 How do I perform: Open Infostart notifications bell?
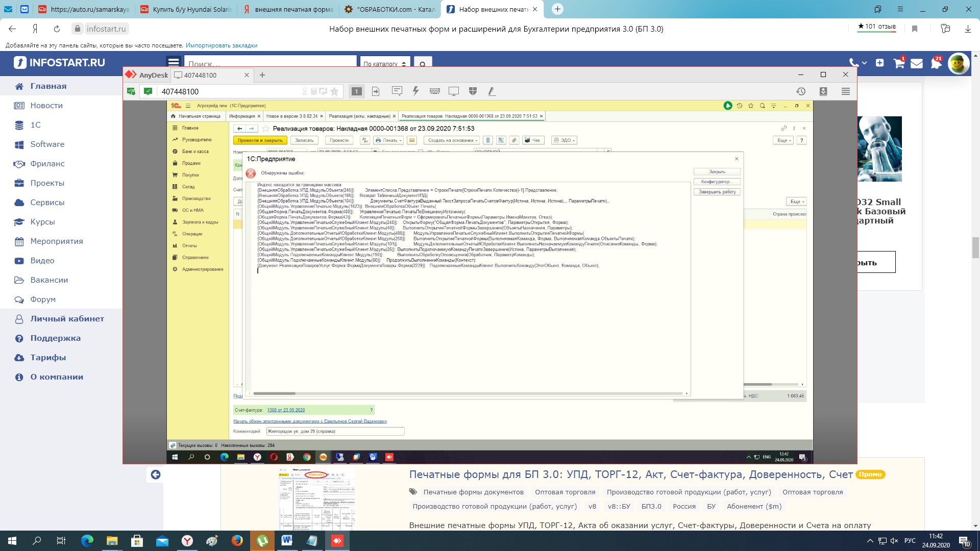tap(936, 63)
